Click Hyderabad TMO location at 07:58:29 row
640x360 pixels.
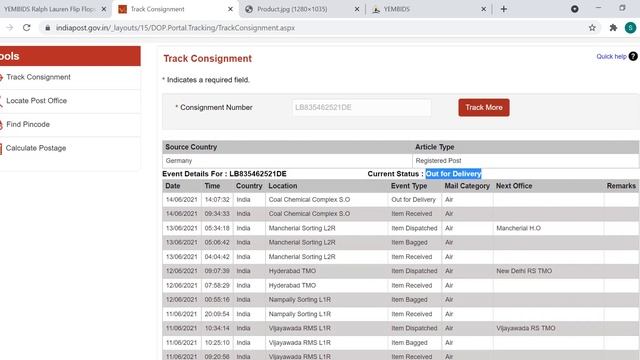292,285
